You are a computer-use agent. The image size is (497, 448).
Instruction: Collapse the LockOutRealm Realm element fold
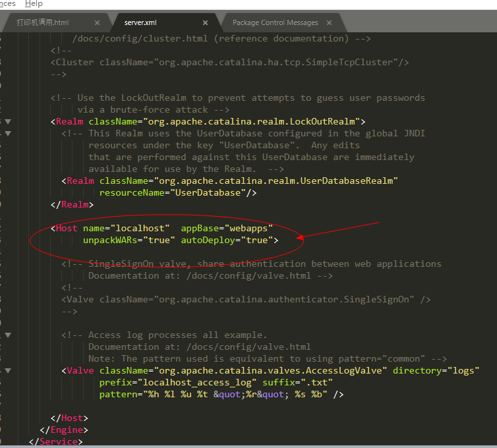click(9, 122)
